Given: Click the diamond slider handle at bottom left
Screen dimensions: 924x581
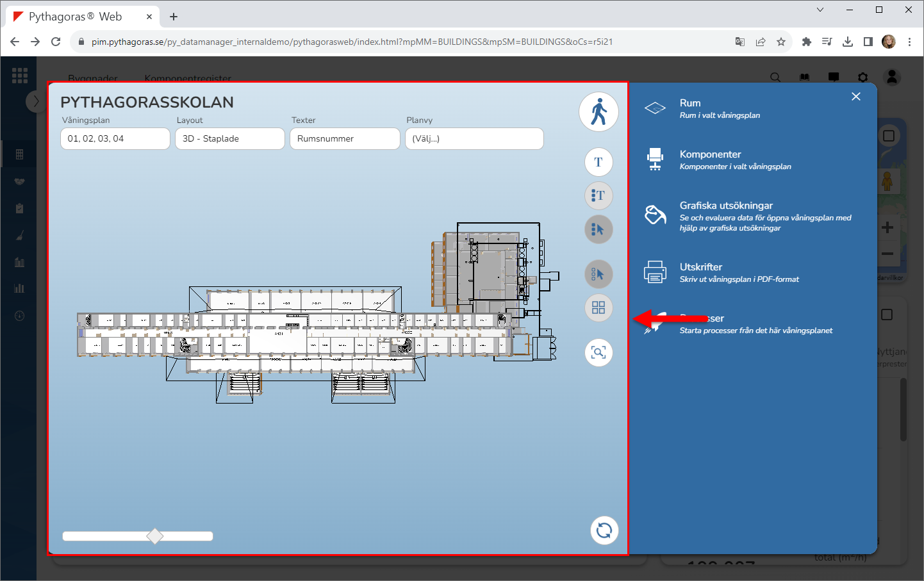Looking at the screenshot, I should coord(155,536).
